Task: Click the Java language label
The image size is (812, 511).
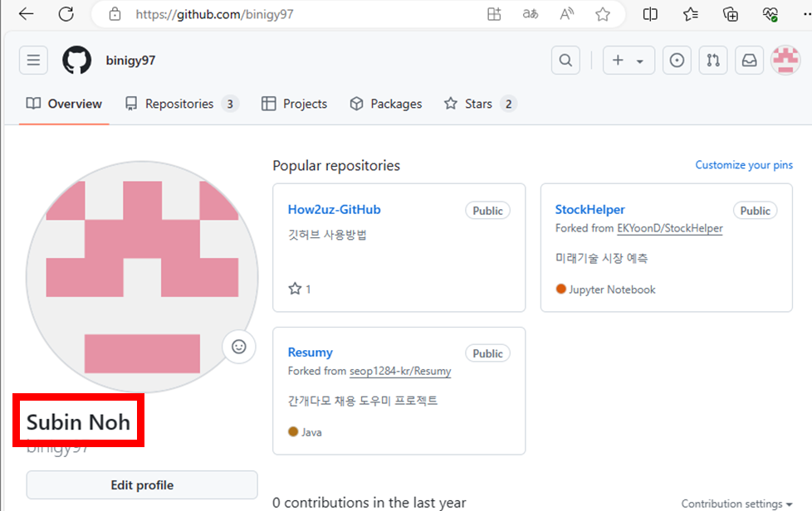Action: point(311,432)
